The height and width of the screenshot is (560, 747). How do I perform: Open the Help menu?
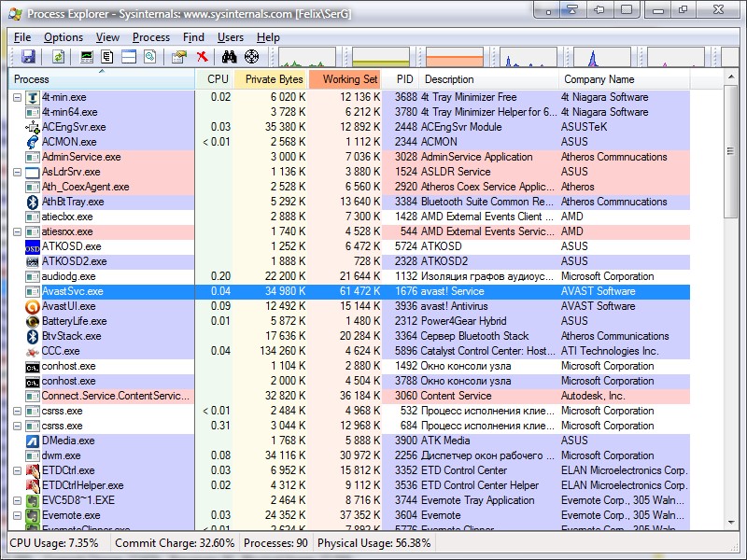pyautogui.click(x=268, y=37)
